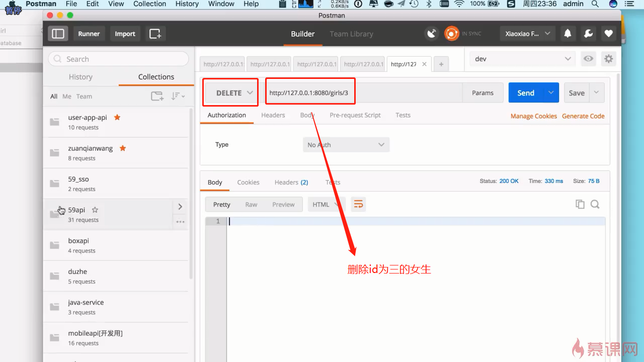Click the Runner button
The image size is (644, 362).
tap(89, 34)
